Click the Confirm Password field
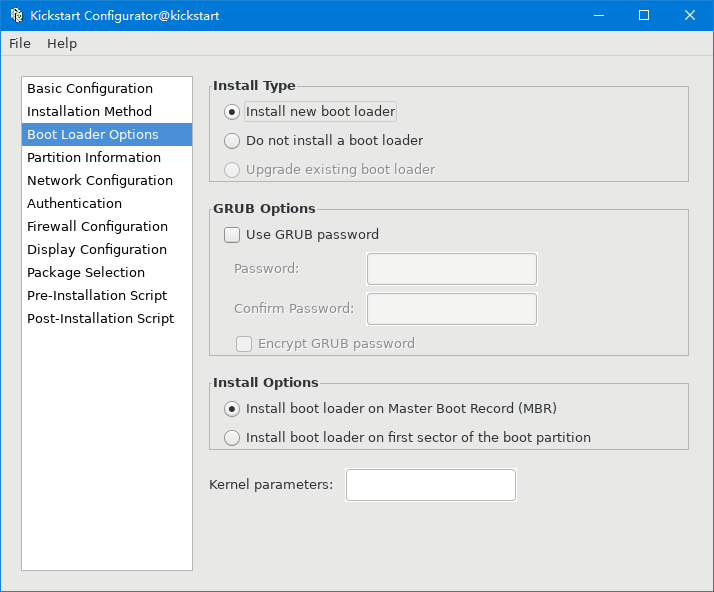 (452, 309)
